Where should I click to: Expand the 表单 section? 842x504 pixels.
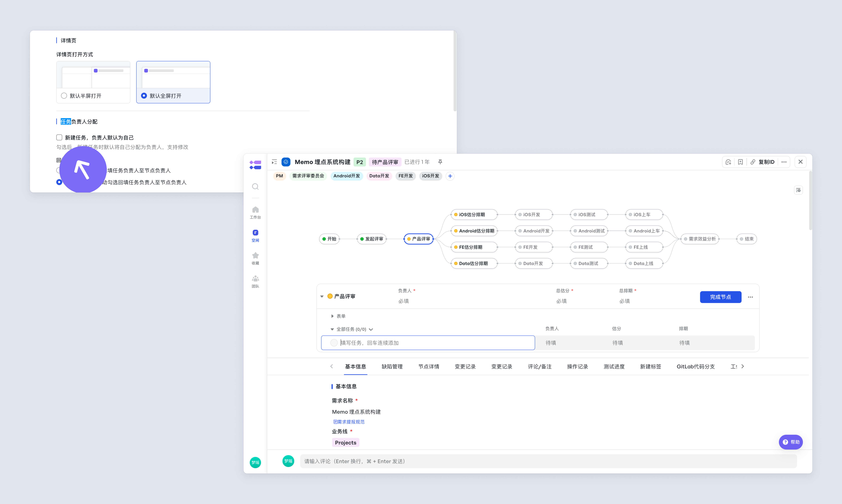coord(332,316)
